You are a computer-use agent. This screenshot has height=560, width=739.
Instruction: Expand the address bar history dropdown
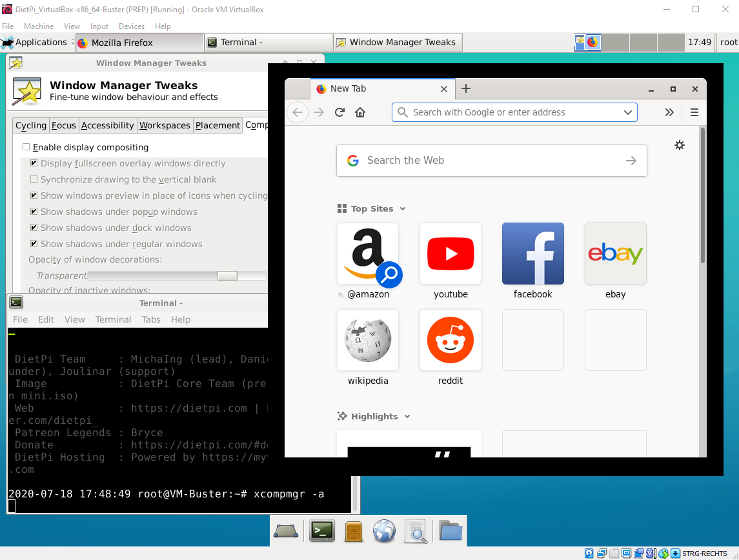627,112
